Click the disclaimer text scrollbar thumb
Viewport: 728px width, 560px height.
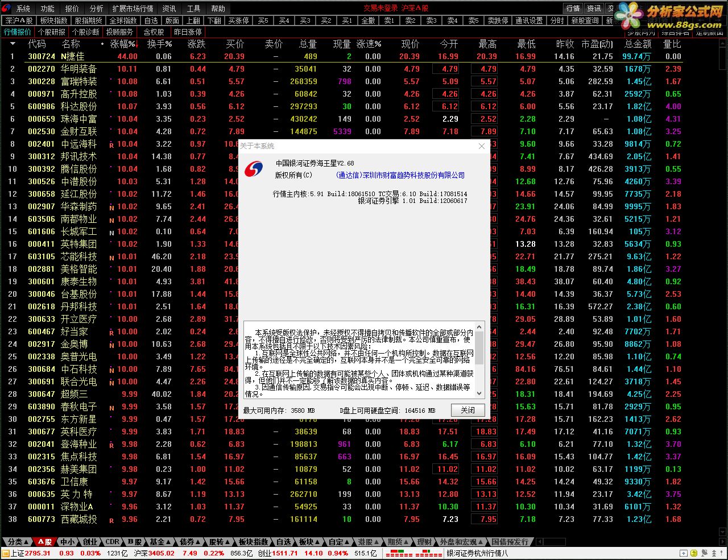(x=479, y=348)
